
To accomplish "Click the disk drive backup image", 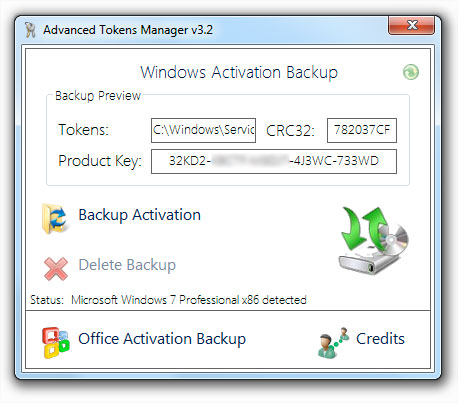I will (373, 240).
